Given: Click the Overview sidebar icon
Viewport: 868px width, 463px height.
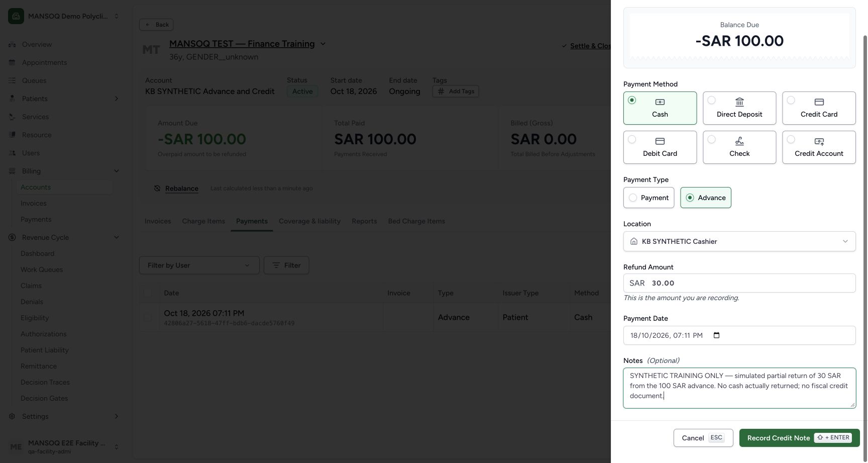Looking at the screenshot, I should (12, 44).
